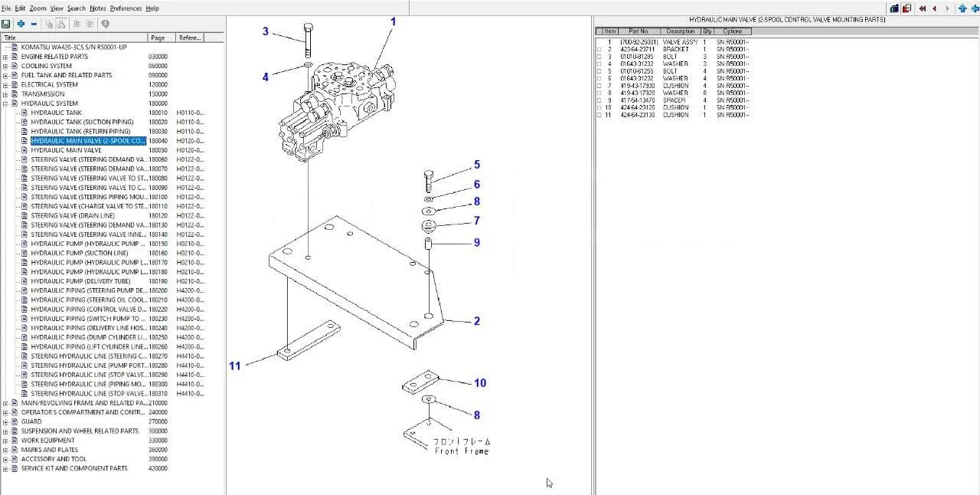Click page icon beside HYDRAULIC TANK (SUCTION PIPING)
980x495 pixels.
24,122
